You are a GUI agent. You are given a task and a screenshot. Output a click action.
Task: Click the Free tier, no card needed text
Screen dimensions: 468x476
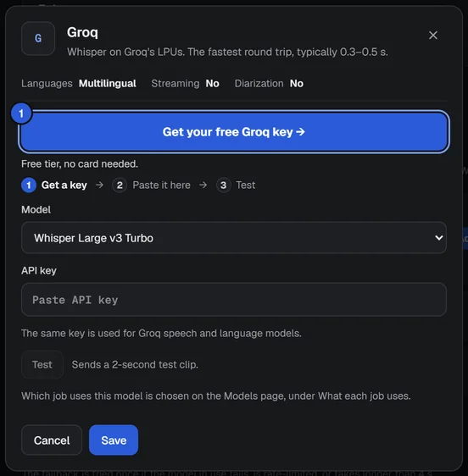click(x=80, y=164)
